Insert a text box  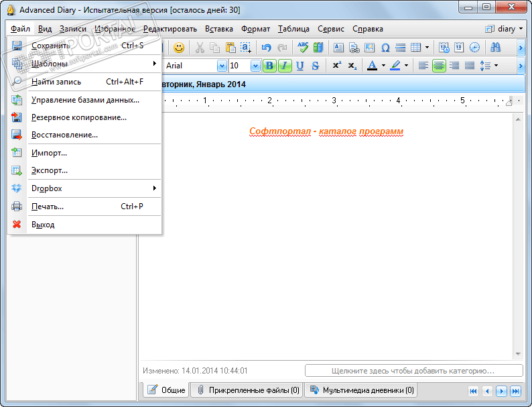tap(338, 48)
